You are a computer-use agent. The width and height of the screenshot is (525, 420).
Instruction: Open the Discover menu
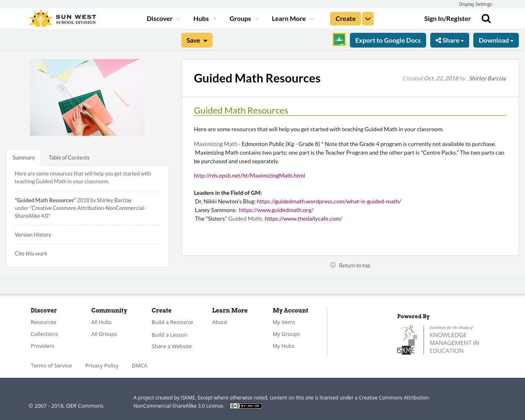pyautogui.click(x=161, y=18)
